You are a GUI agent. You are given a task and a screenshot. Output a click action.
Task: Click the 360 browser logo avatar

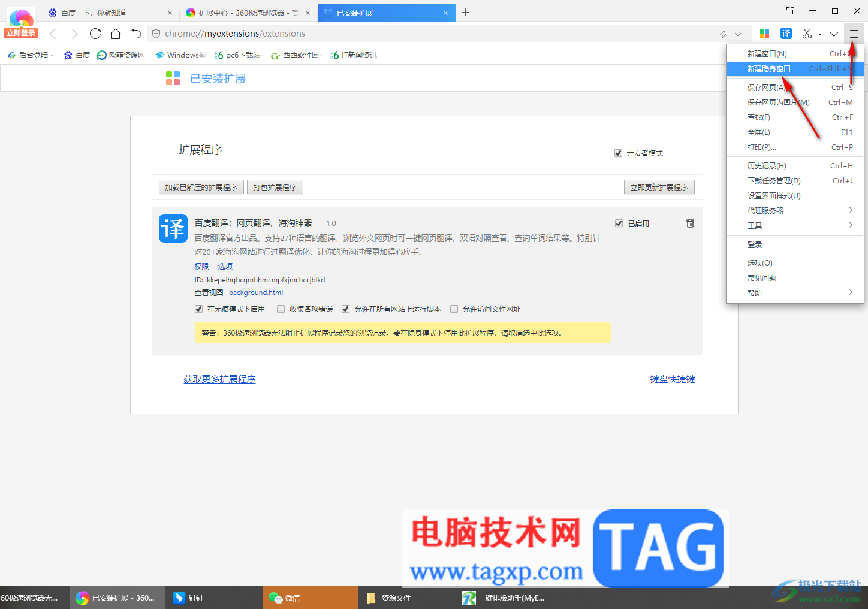[x=21, y=17]
